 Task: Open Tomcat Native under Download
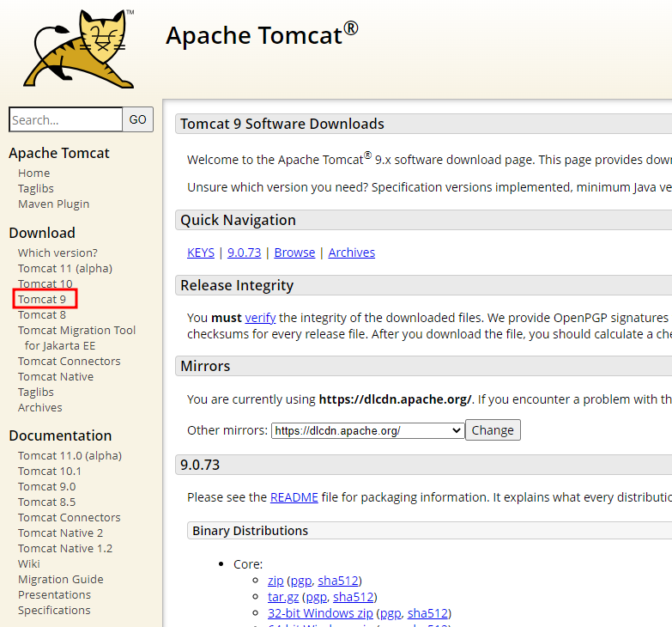click(56, 376)
